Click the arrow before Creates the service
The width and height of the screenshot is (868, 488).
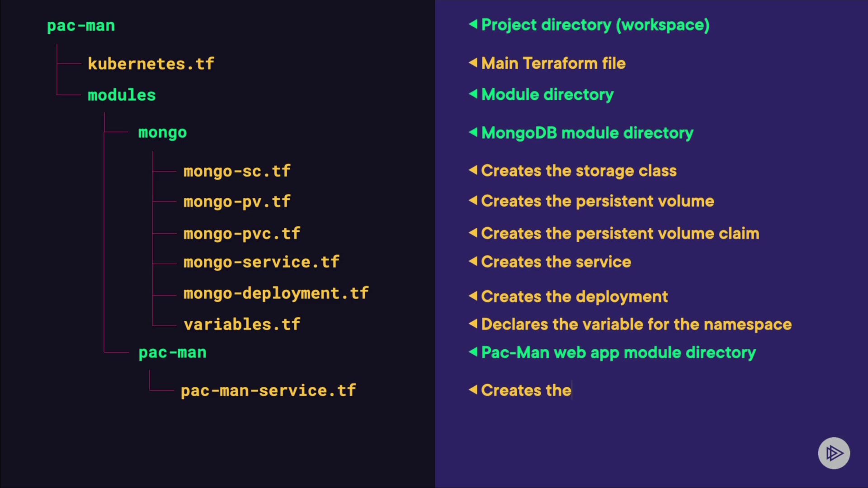[x=473, y=261]
